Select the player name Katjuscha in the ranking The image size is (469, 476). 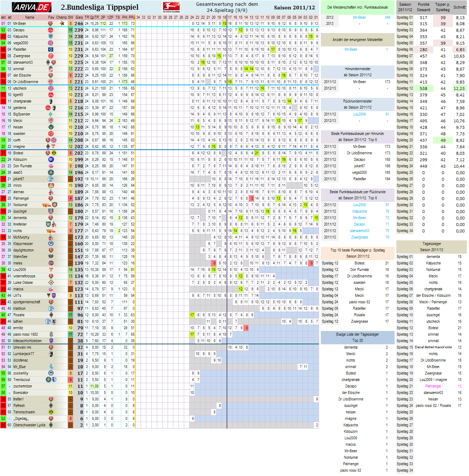click(x=21, y=36)
